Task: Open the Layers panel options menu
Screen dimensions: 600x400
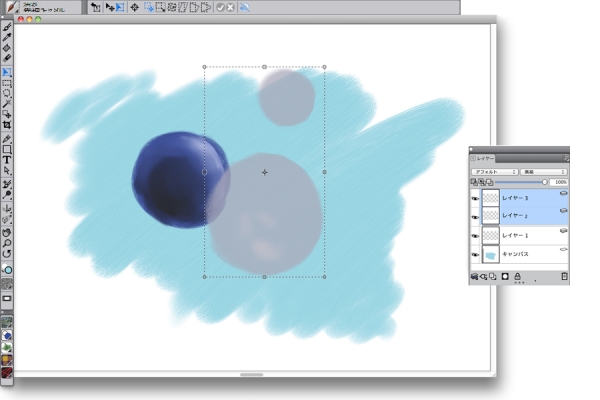Action: (565, 158)
